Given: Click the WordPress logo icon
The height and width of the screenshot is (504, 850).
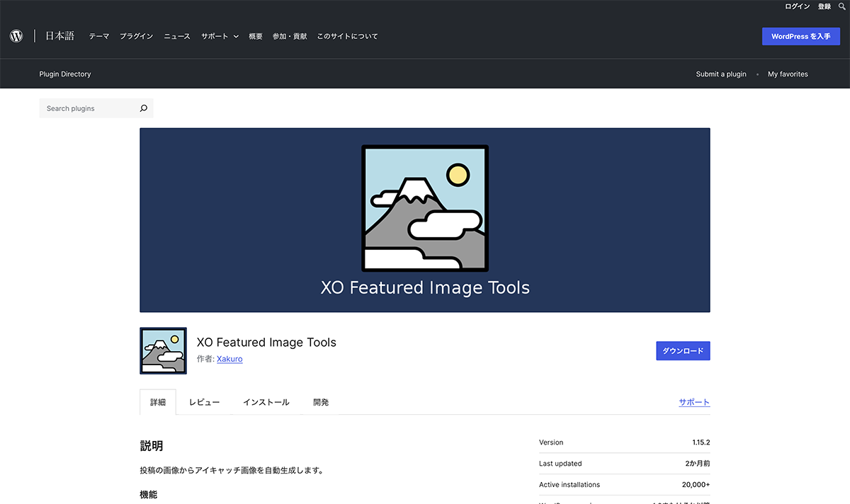Looking at the screenshot, I should 16,36.
